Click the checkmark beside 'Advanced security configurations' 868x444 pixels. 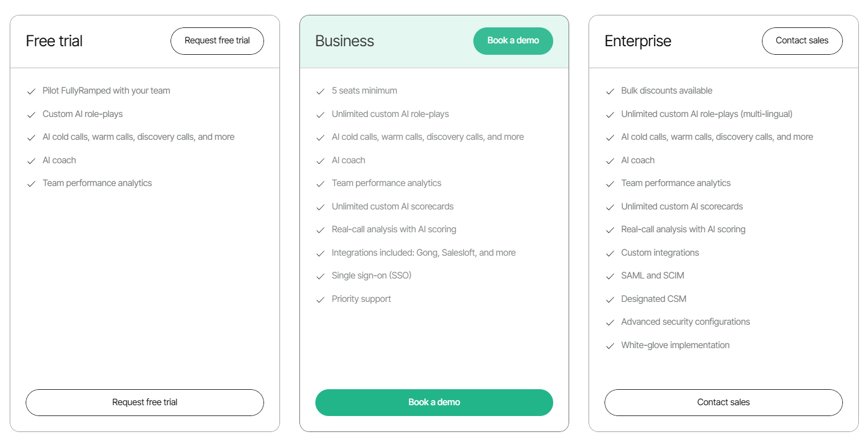[610, 322]
